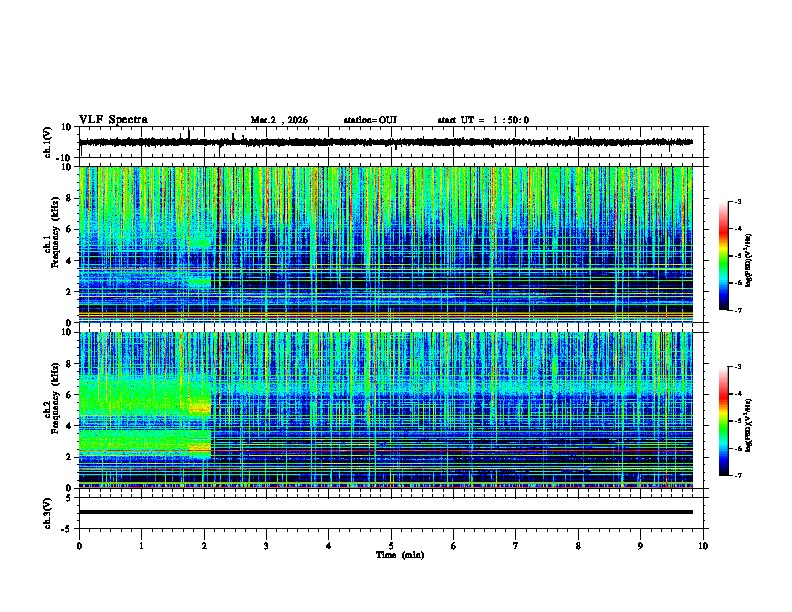Screen dimensions: 792x612
Task: Click the time axis tick label "7"
Action: pos(516,546)
